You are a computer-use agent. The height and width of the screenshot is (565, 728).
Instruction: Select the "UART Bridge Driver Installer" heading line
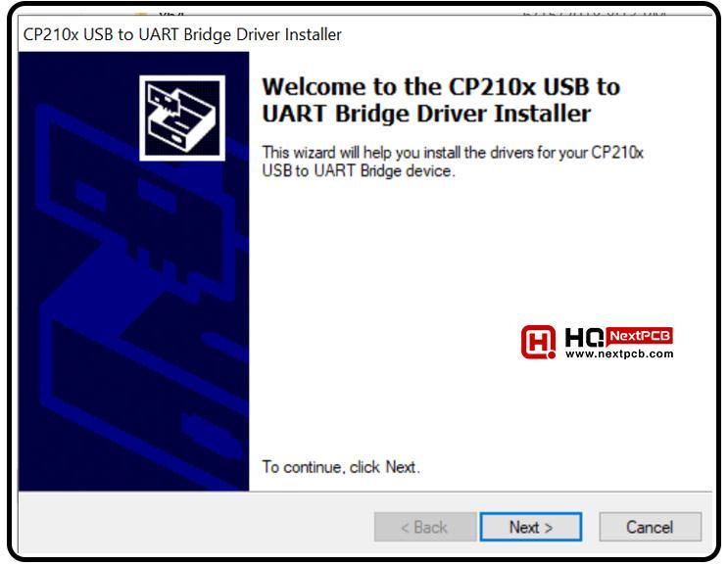(x=426, y=114)
